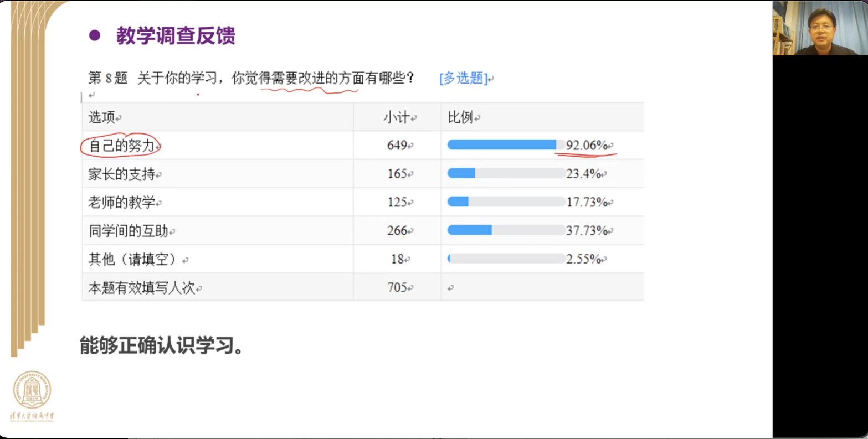Select the circled 自己的努力 option
This screenshot has height=439, width=868.
(121, 146)
